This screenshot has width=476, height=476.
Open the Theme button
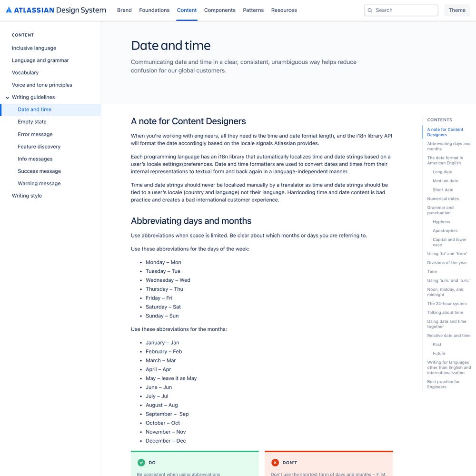click(457, 10)
